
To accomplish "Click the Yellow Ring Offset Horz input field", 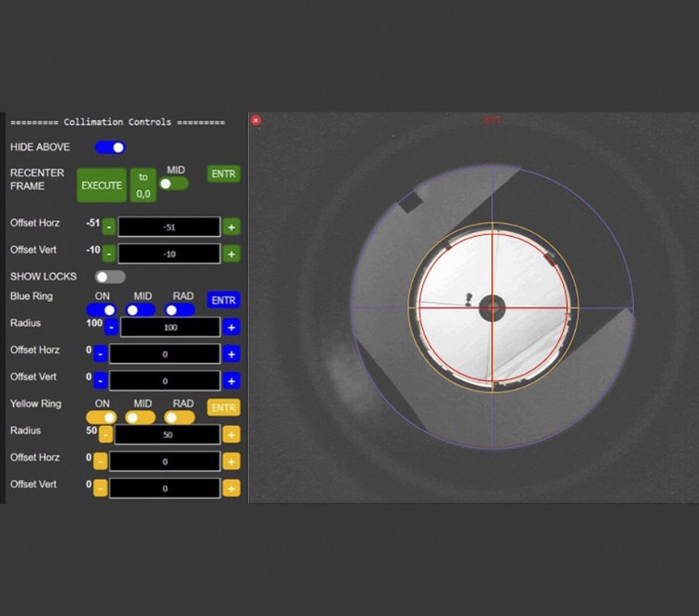I will (x=165, y=461).
